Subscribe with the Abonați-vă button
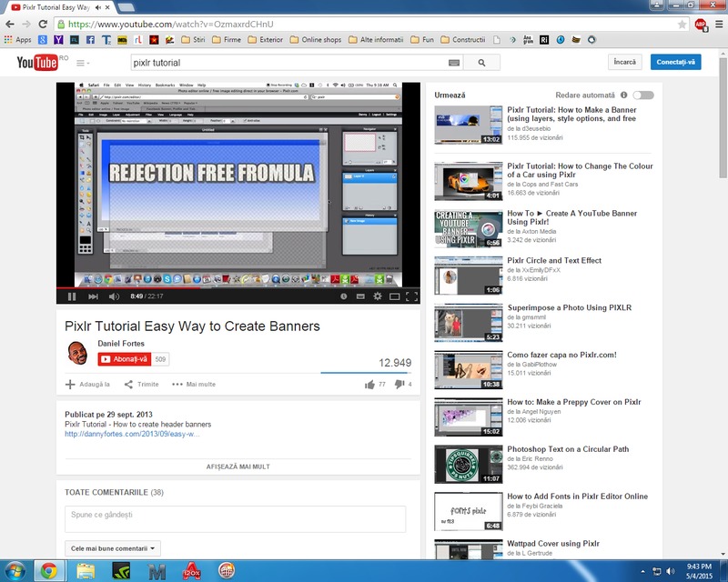 point(125,359)
